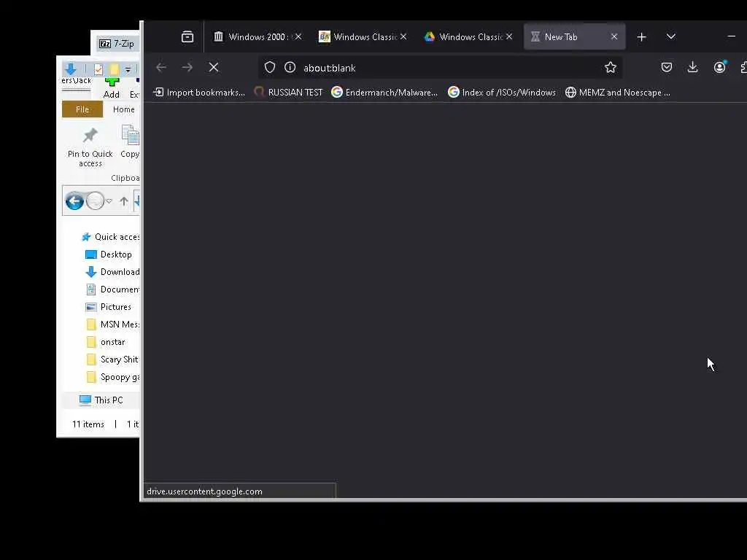The width and height of the screenshot is (747, 560).
Task: Open onstar folder in sidebar
Action: pos(106,342)
